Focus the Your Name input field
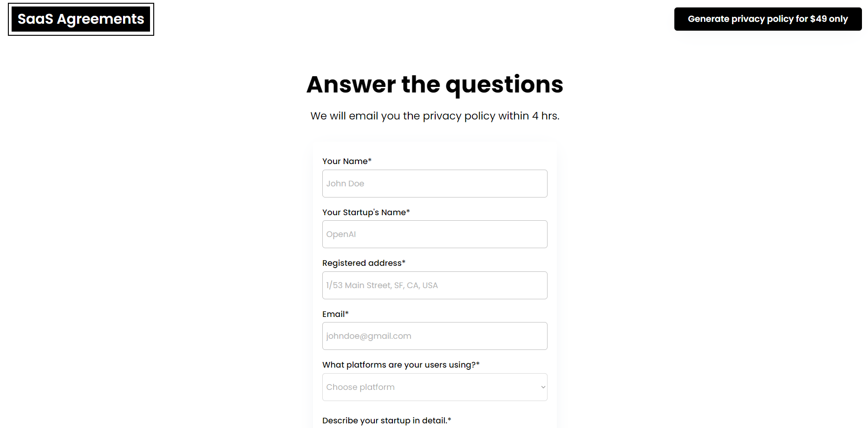 (435, 184)
